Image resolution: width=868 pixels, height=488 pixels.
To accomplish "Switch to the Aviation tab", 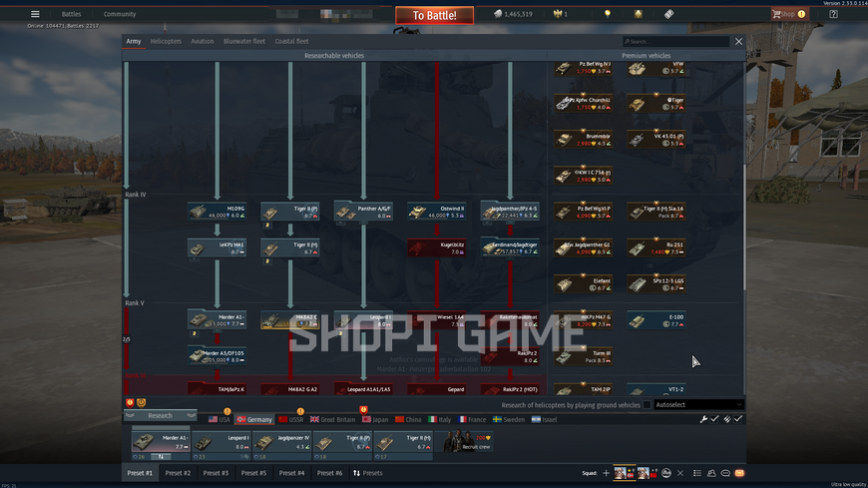I will tap(203, 41).
